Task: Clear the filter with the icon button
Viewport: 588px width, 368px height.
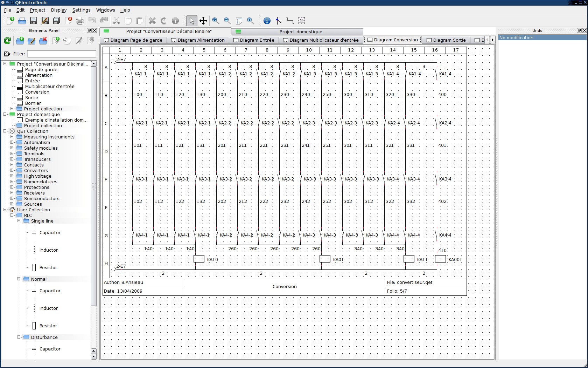Action: click(x=7, y=54)
